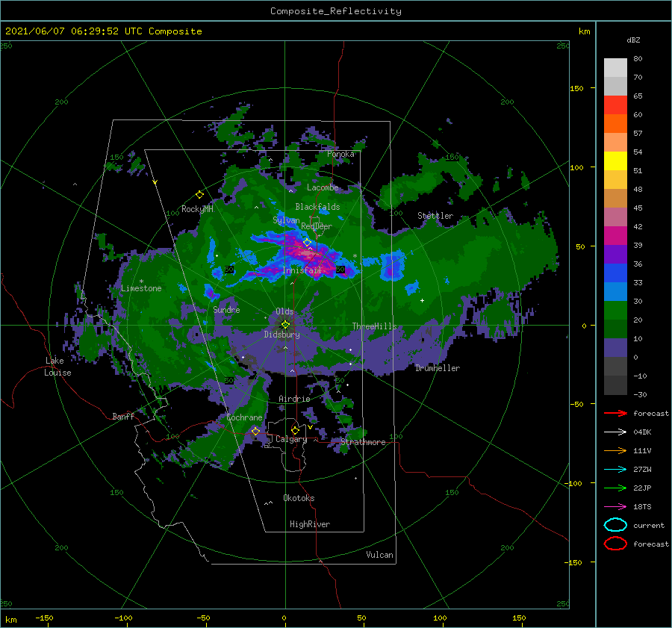This screenshot has width=672, height=628.
Task: Pick the magenta 42-39 dBZ color swatch
Action: click(615, 236)
